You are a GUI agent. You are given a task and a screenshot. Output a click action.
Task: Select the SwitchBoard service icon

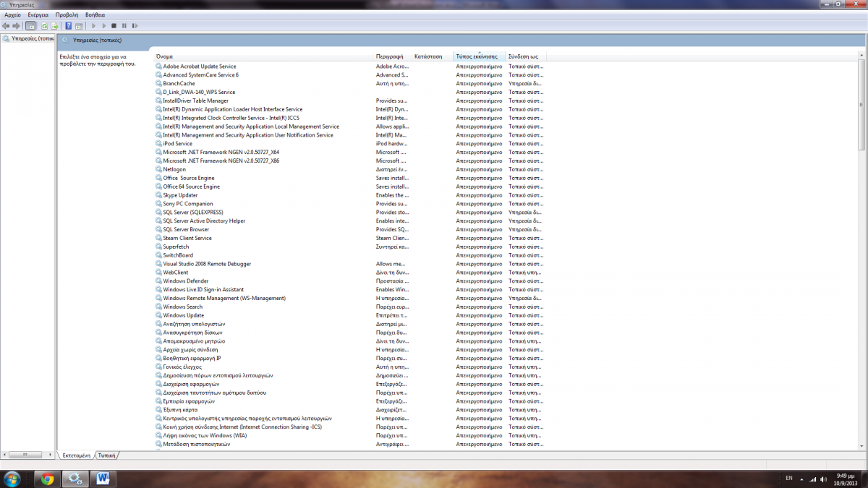tap(158, 255)
